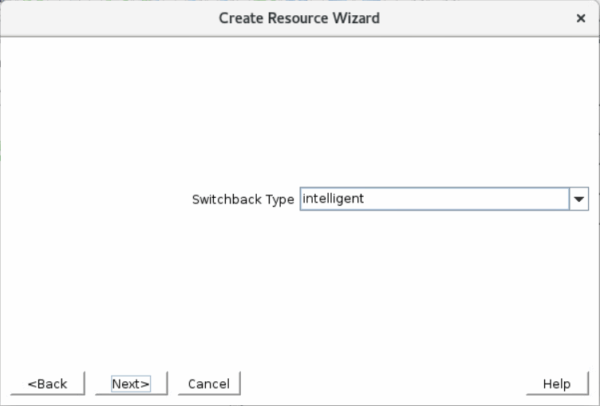Focus the intelligent text in the combo box
The image size is (600, 406).
click(333, 199)
